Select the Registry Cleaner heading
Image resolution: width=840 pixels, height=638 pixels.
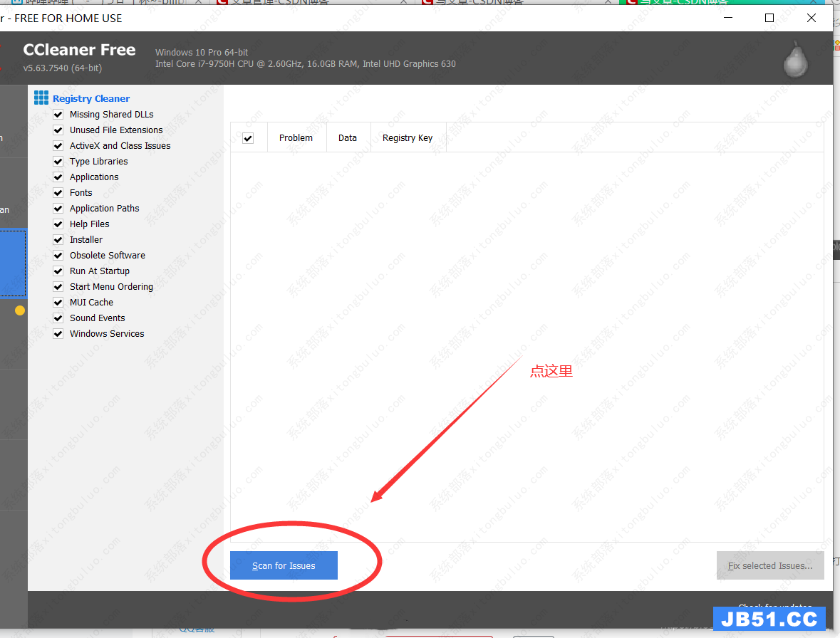click(x=91, y=99)
